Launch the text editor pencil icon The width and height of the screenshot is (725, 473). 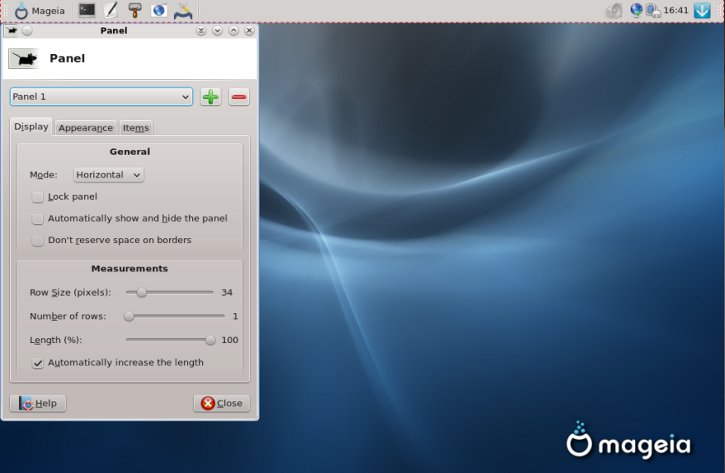click(110, 10)
